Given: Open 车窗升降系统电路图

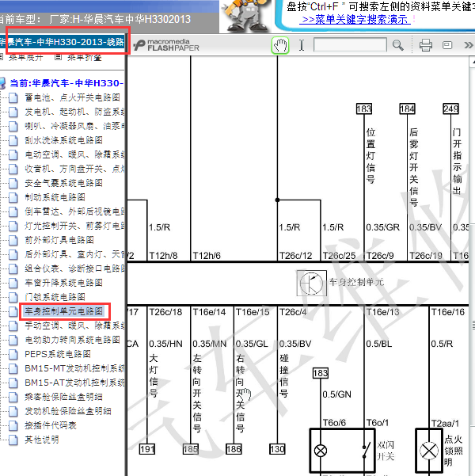Looking at the screenshot, I should coord(63,283).
